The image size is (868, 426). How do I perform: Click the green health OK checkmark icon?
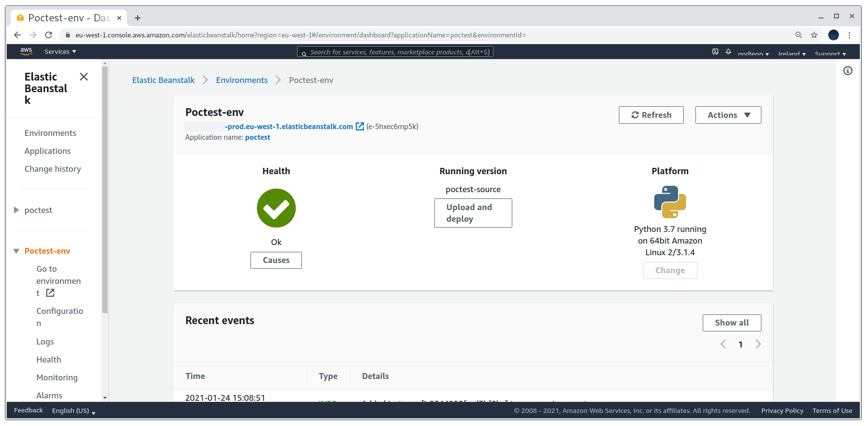coord(276,208)
